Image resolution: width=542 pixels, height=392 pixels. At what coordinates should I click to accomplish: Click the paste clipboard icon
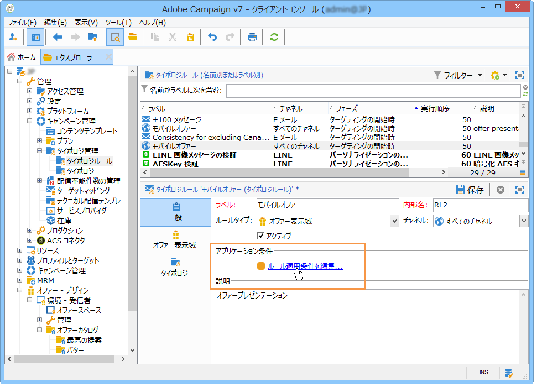pos(190,38)
